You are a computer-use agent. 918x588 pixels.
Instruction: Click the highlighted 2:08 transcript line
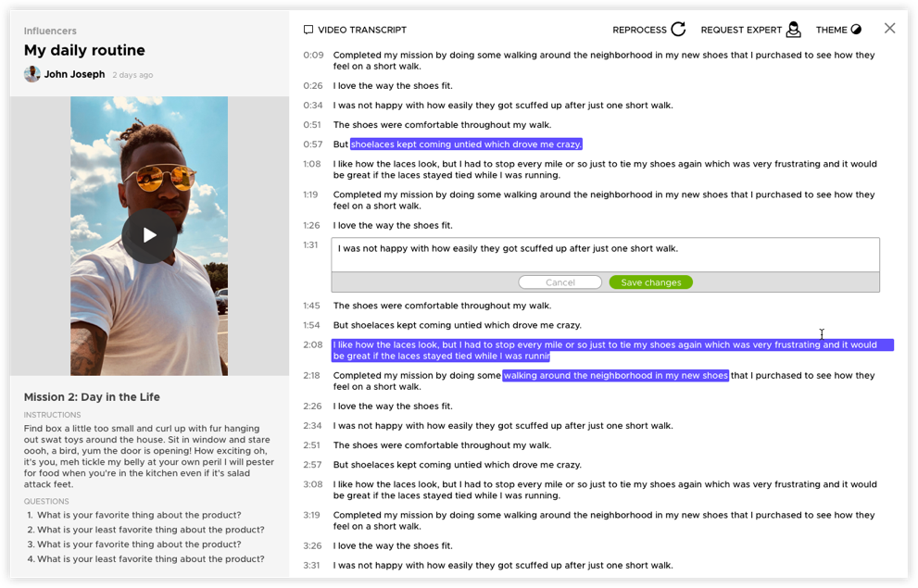(x=612, y=350)
